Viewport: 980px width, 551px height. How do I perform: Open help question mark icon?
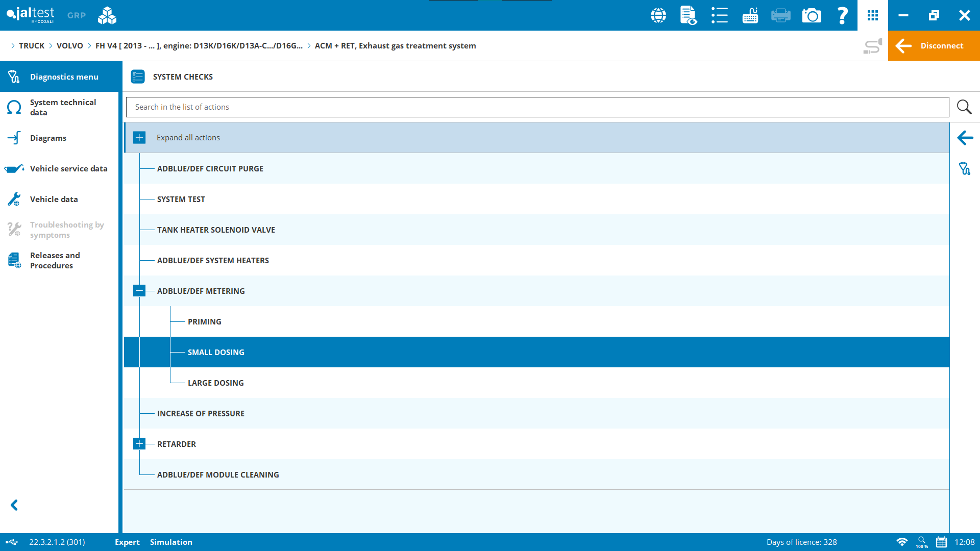point(842,15)
